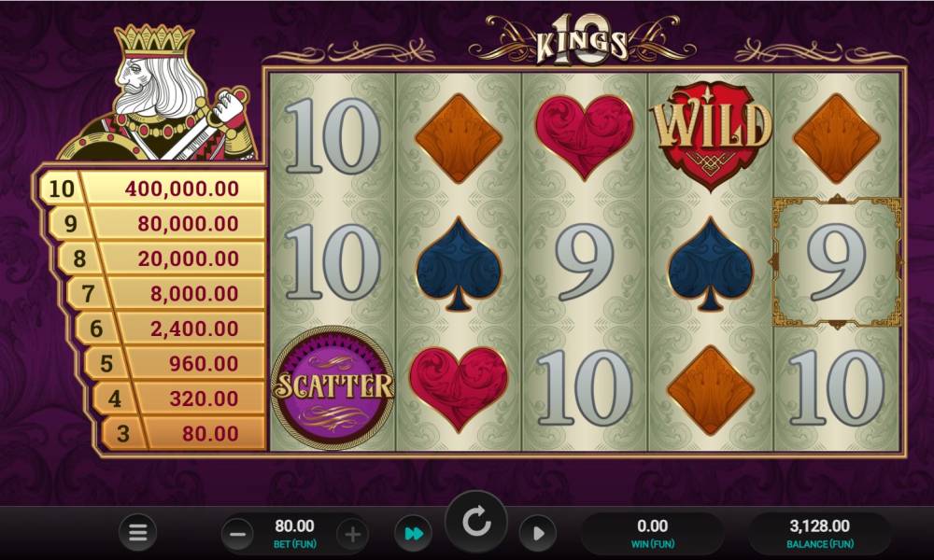Select the Scatter symbol on reel one

333,386
